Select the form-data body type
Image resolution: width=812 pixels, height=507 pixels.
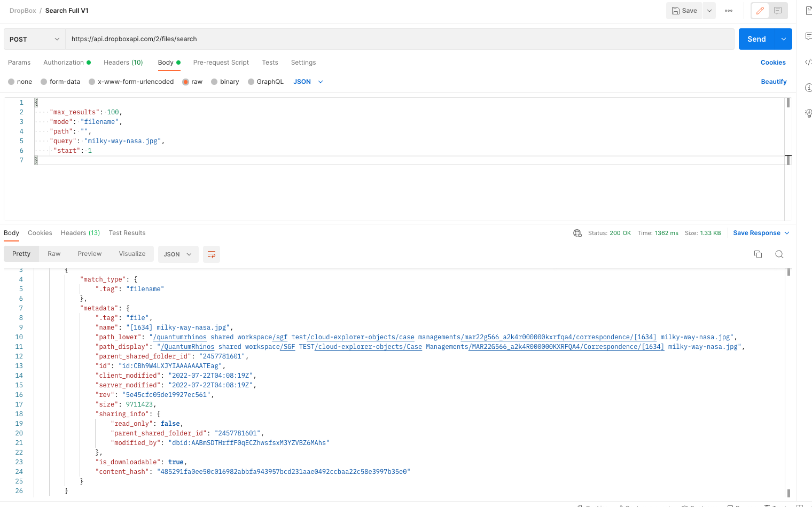60,82
